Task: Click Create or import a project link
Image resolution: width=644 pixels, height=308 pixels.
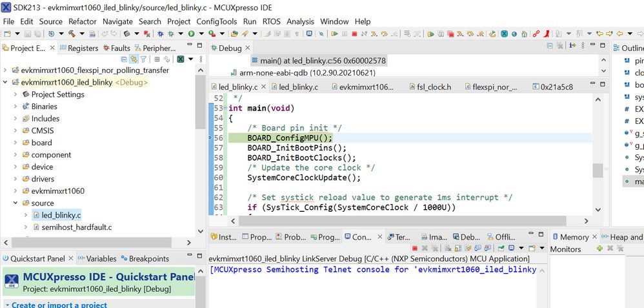Action: pyautogui.click(x=59, y=305)
